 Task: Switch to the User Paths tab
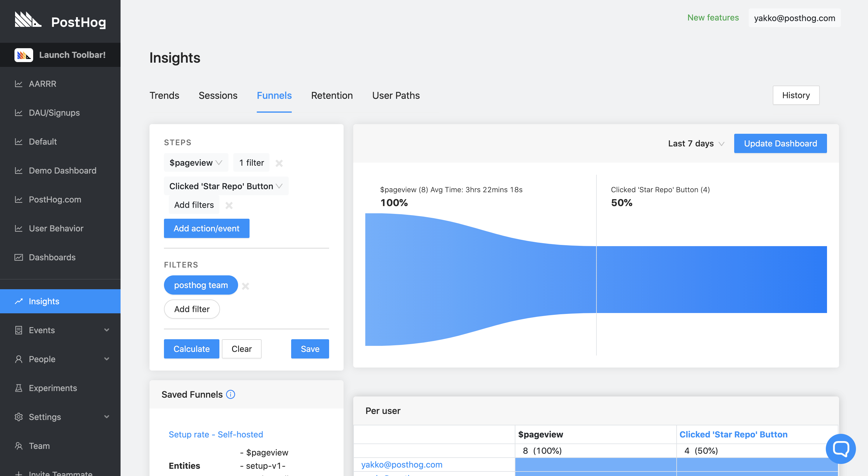tap(396, 96)
